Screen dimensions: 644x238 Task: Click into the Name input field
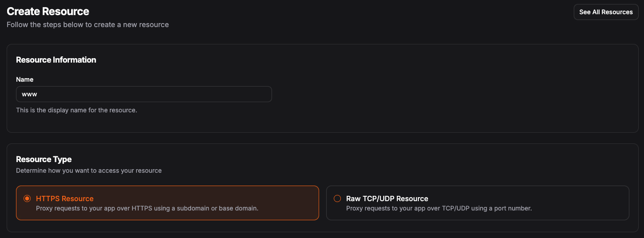(144, 94)
